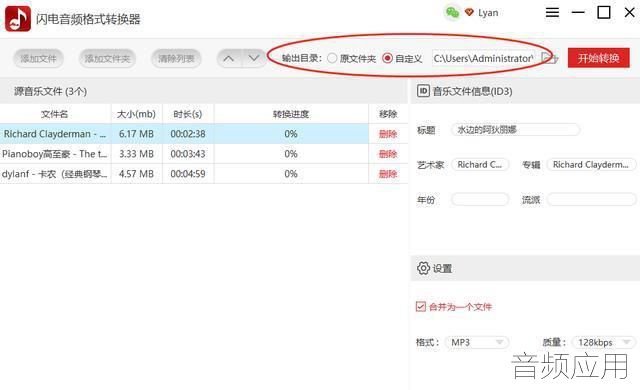This screenshot has height=390, width=640.
Task: Click the 0% progress of the dylanf row
Action: (x=291, y=174)
